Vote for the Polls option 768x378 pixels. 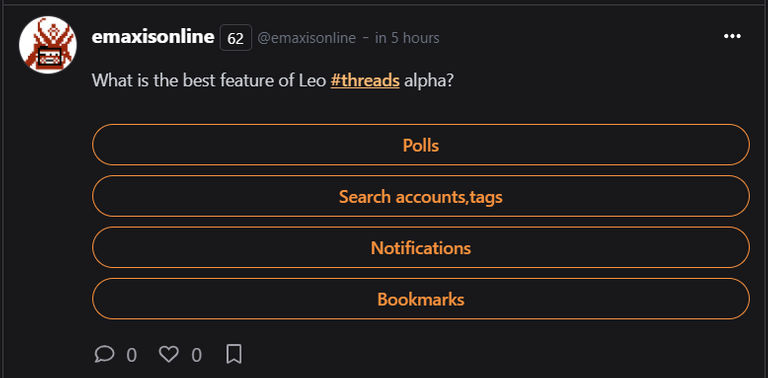click(x=421, y=145)
